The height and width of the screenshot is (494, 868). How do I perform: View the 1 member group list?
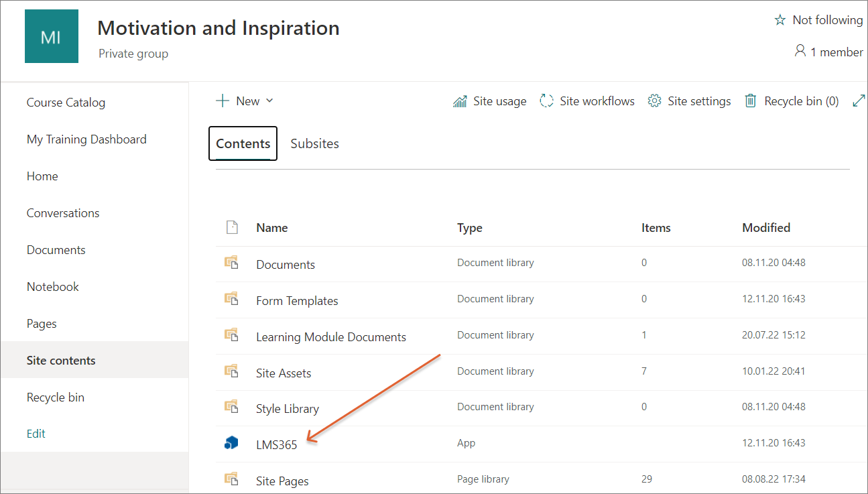828,52
